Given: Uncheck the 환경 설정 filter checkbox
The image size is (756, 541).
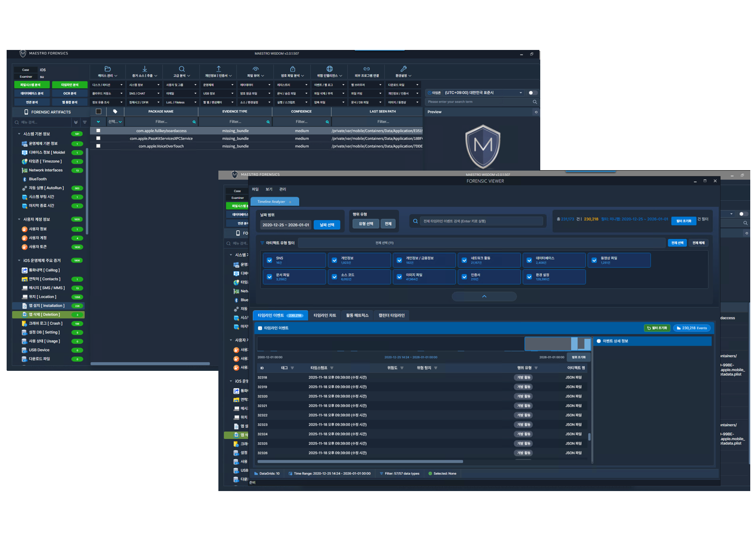Looking at the screenshot, I should coord(529,277).
